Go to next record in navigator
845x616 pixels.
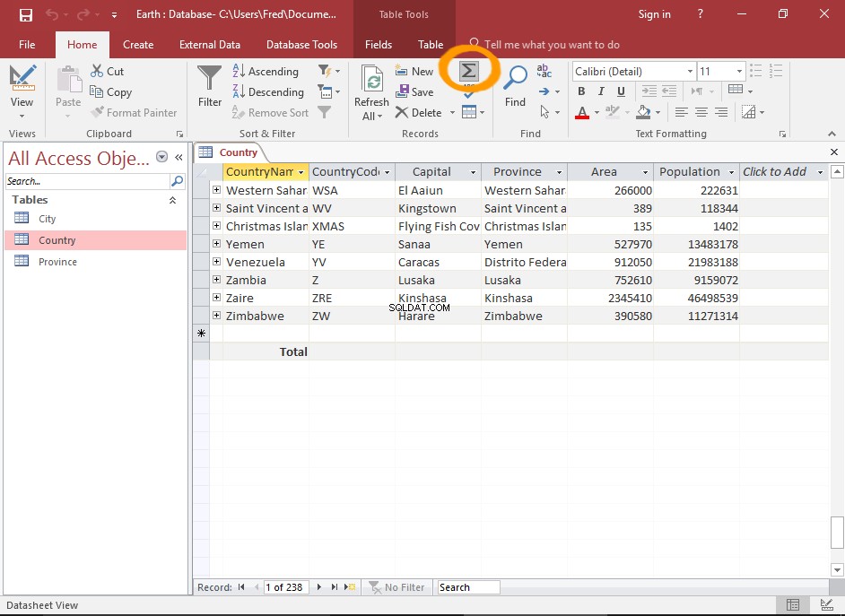point(319,587)
